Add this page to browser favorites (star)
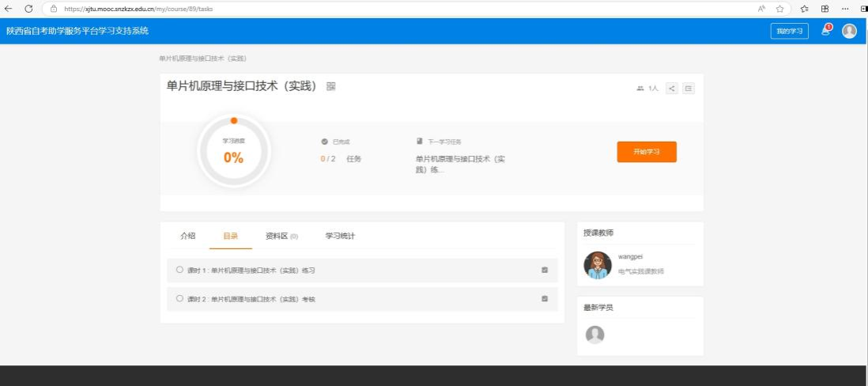This screenshot has width=868, height=386. click(x=779, y=9)
